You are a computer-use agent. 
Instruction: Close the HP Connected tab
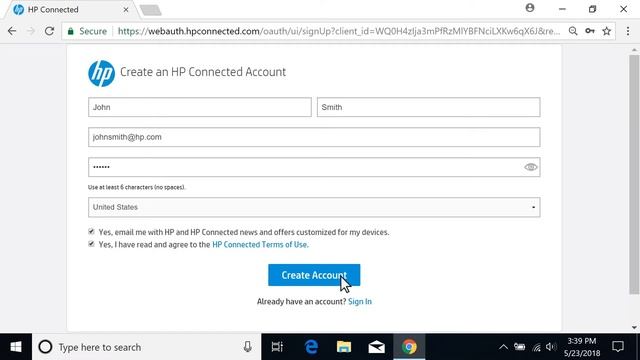126,9
